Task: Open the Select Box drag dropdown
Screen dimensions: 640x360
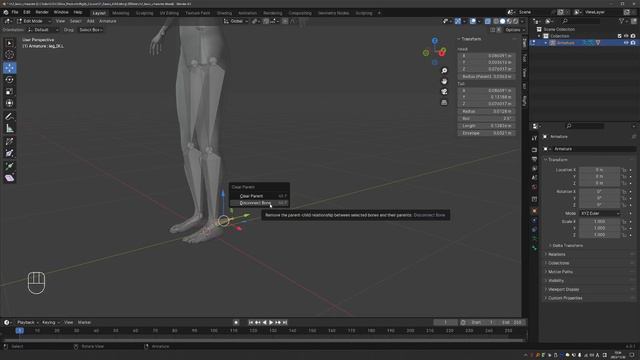Action: click(x=91, y=30)
